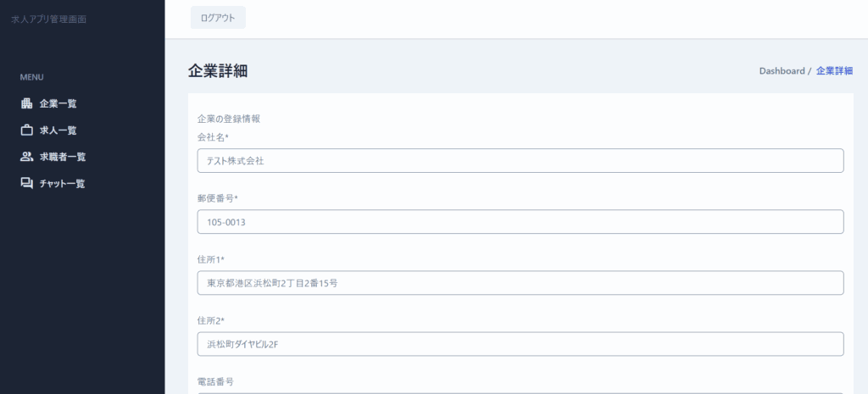The height and width of the screenshot is (394, 868).
Task: Click the 求人アプリ管理画面 sidebar title
Action: 48,19
